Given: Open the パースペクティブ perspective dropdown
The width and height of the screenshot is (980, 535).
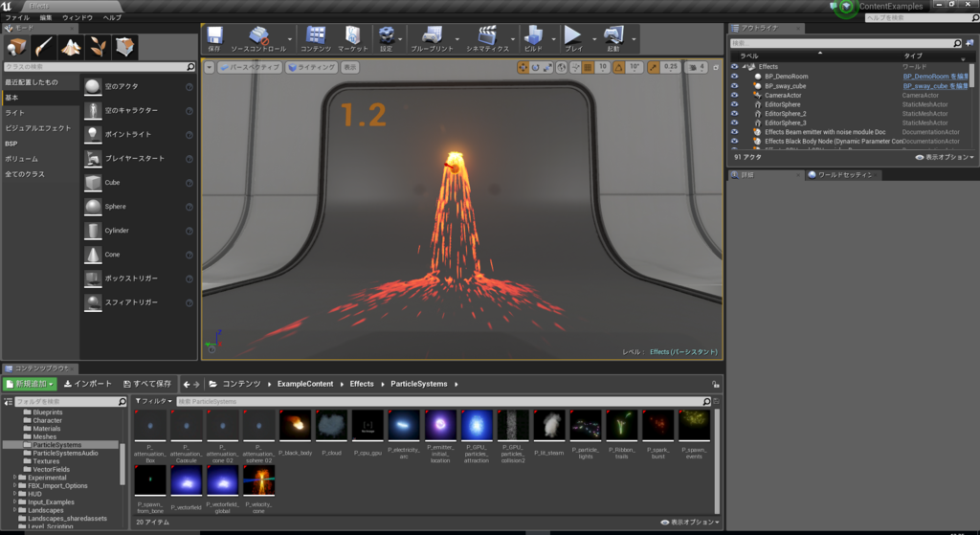Looking at the screenshot, I should point(250,67).
